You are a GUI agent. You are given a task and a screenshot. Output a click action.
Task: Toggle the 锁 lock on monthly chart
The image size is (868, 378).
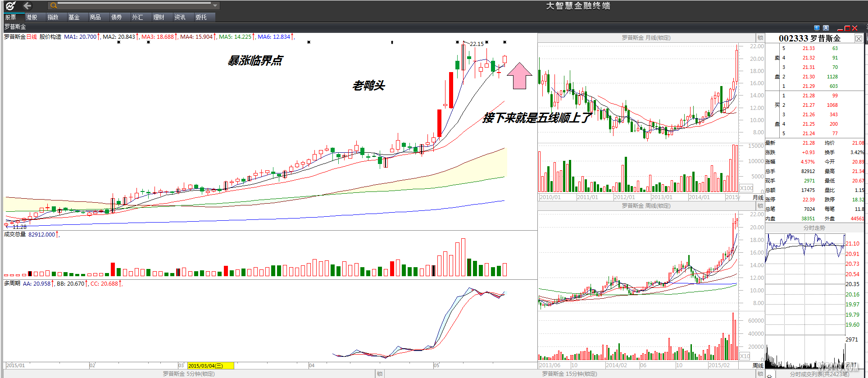[x=760, y=38]
